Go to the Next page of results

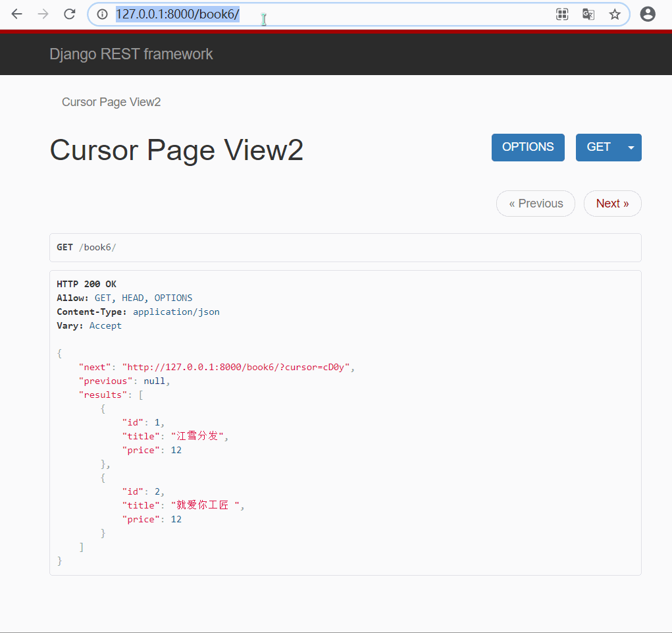point(612,204)
